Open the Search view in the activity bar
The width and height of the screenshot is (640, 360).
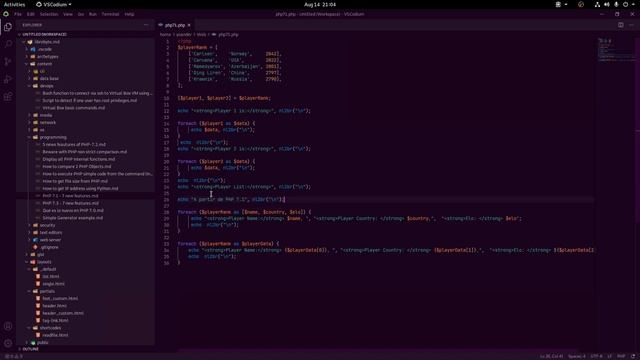pos(8,44)
